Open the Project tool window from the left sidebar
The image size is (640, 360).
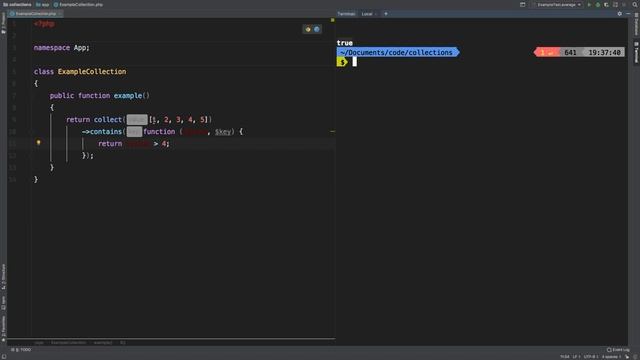[x=3, y=24]
